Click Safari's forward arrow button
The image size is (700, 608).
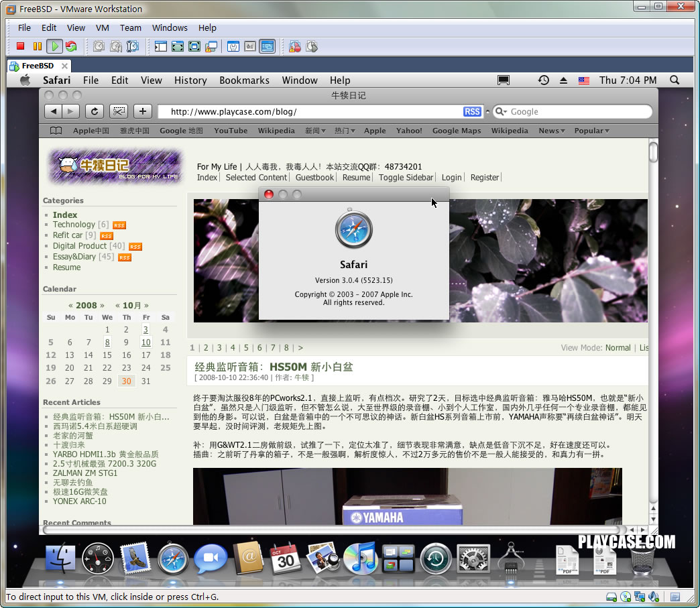(x=70, y=111)
